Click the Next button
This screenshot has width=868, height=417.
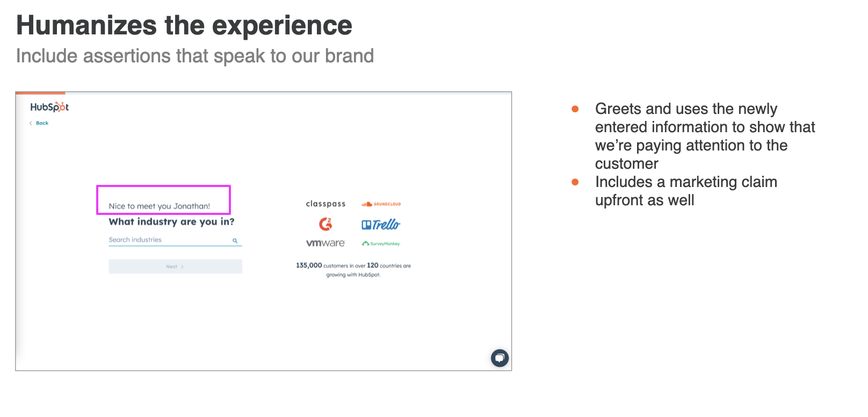[175, 267]
